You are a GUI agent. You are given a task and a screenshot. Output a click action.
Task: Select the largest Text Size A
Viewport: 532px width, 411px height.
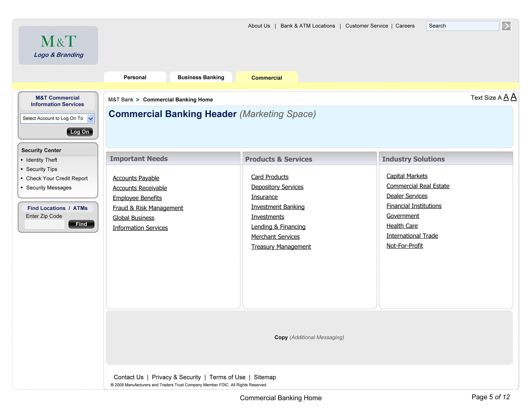(x=513, y=97)
